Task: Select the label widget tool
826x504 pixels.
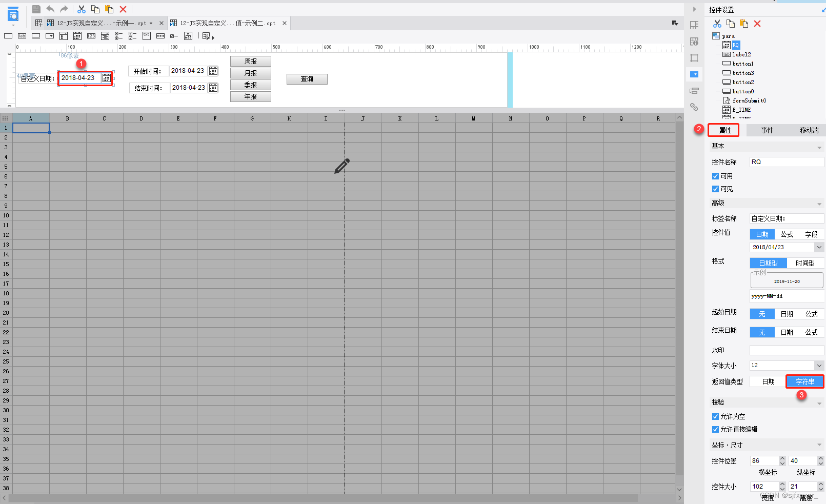Action: coord(22,36)
